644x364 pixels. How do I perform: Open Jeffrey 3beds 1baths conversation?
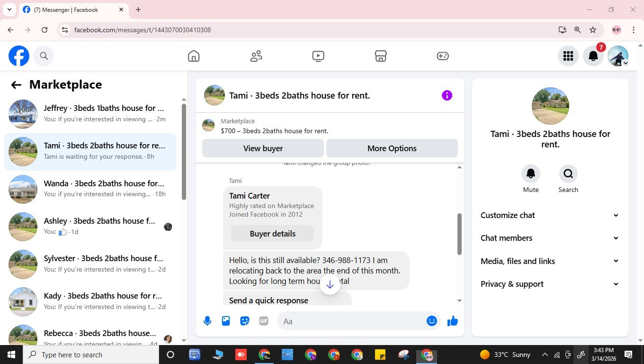[x=90, y=114]
